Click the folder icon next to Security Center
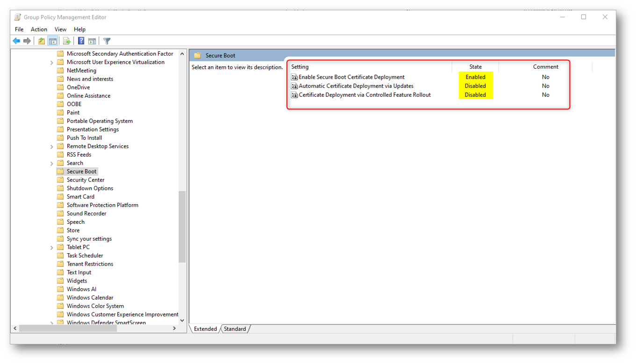This screenshot has height=364, width=636. tap(60, 180)
